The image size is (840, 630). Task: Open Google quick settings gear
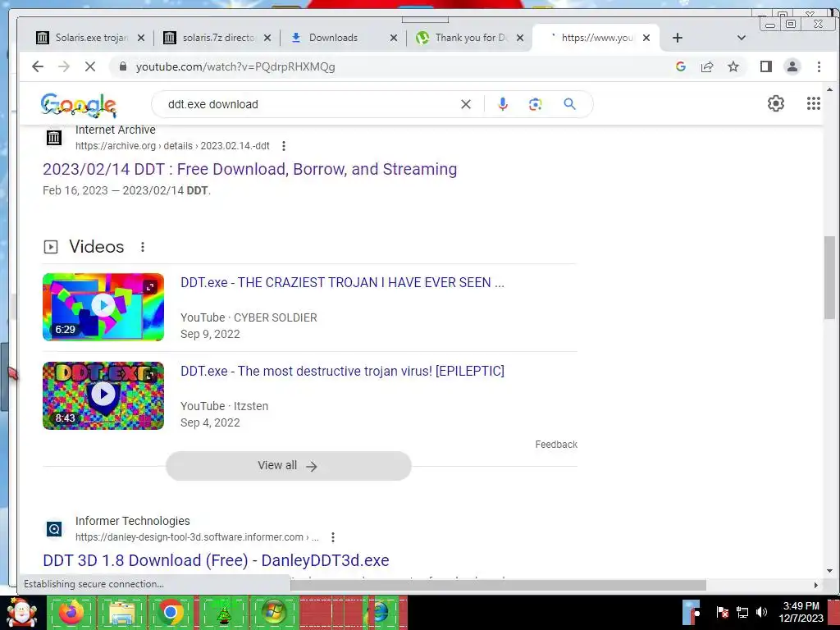click(x=776, y=103)
